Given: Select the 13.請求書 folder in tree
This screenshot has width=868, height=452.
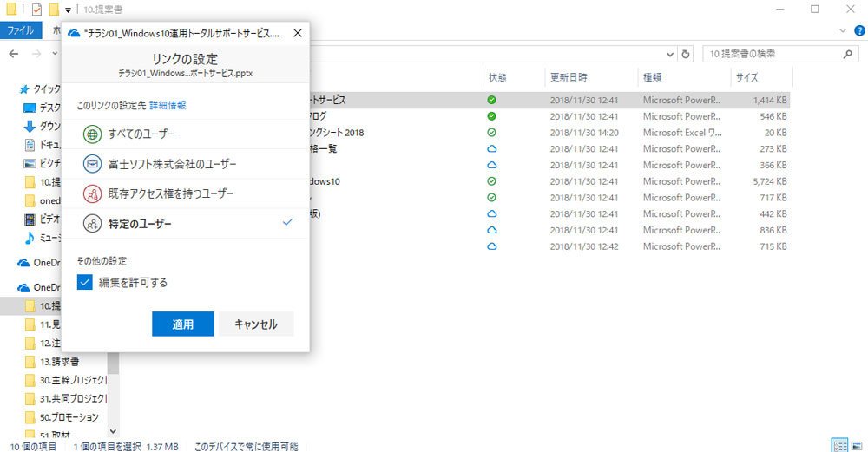Looking at the screenshot, I should 53,362.
